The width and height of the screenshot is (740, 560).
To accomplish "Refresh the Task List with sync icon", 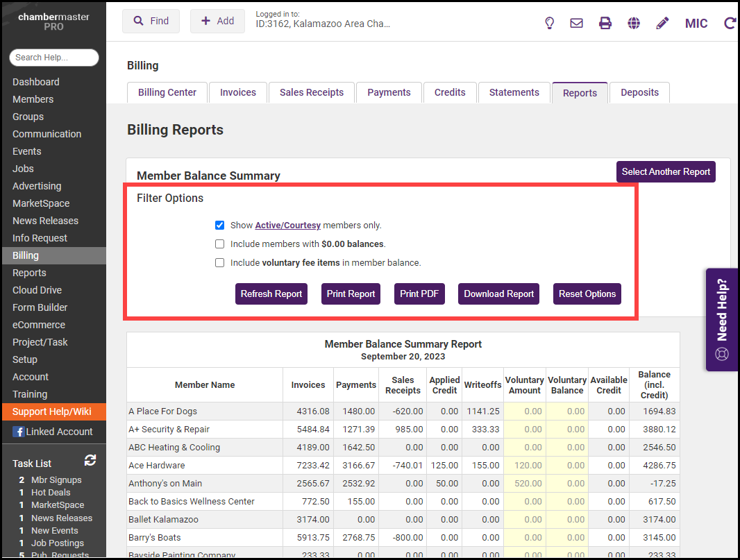I will click(x=90, y=461).
